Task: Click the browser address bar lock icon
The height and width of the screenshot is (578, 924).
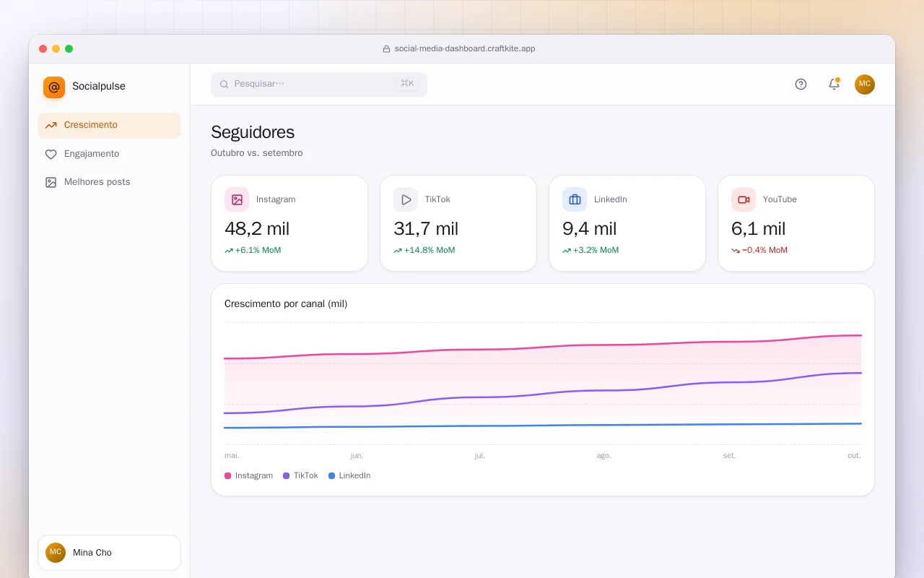Action: pyautogui.click(x=386, y=49)
